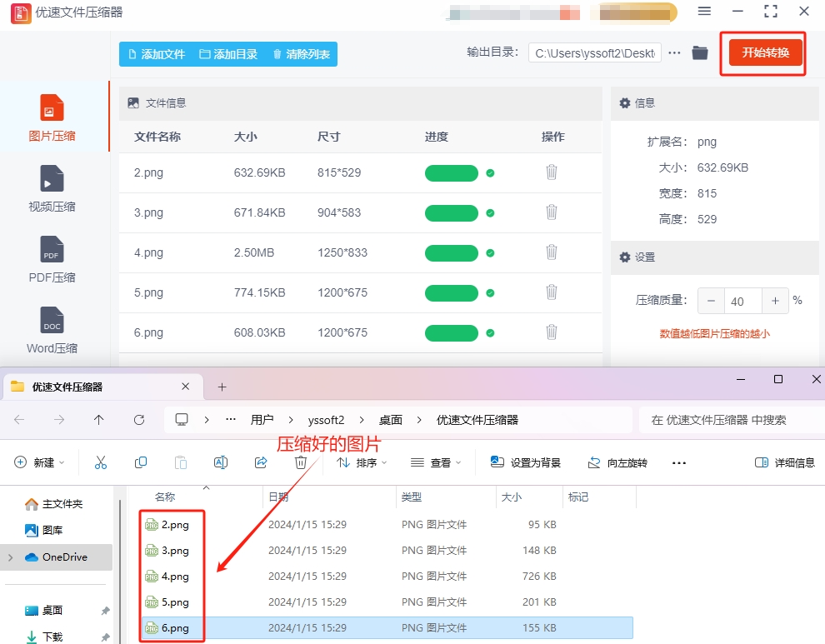Delete 5.png from the compressor list

(x=552, y=292)
